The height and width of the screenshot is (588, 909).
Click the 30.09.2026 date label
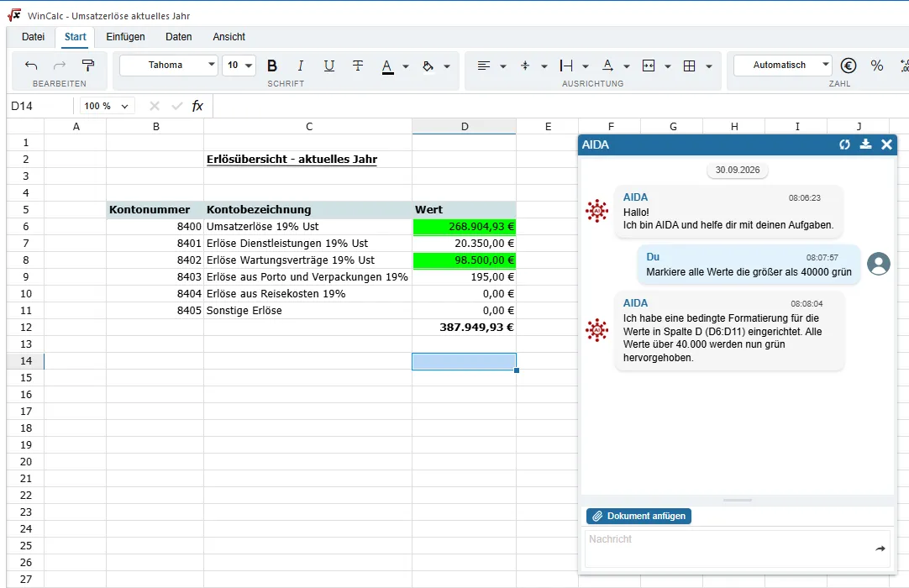(738, 170)
